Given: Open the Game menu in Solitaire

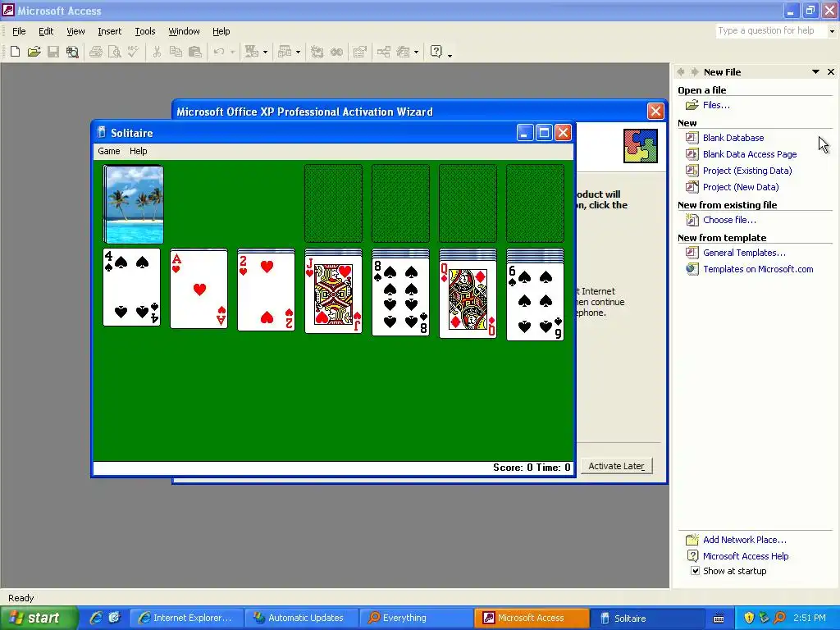Looking at the screenshot, I should click(x=109, y=151).
